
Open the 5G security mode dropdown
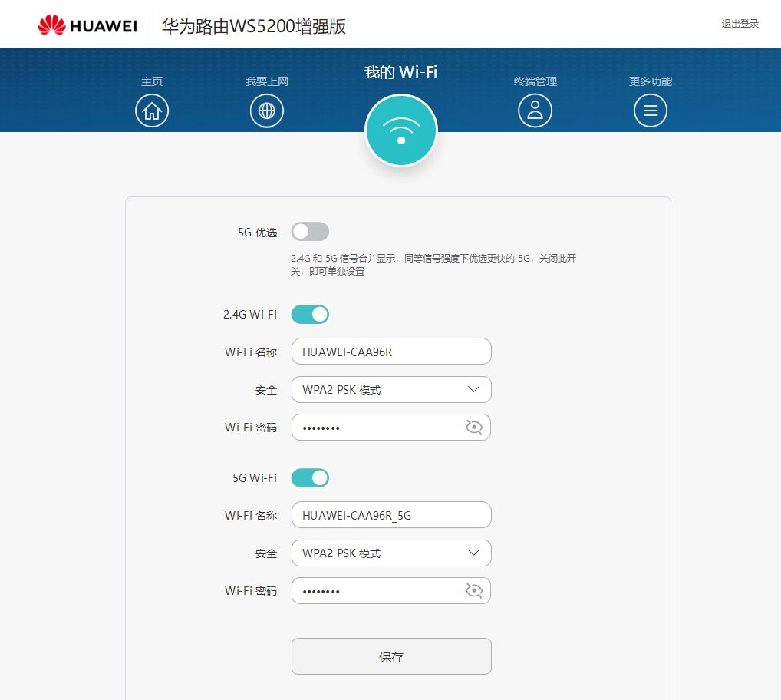point(391,553)
